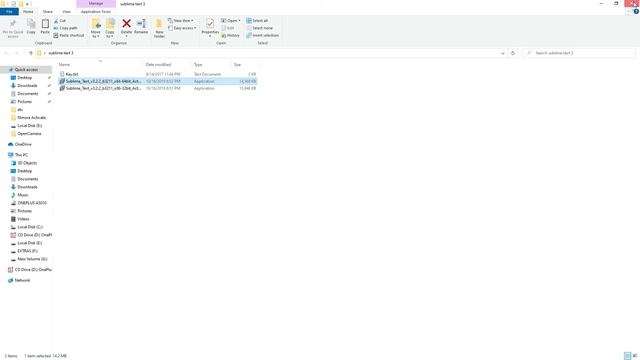Open recent locations dropdown beside forward arrow
The width and height of the screenshot is (640, 360).
23,53
